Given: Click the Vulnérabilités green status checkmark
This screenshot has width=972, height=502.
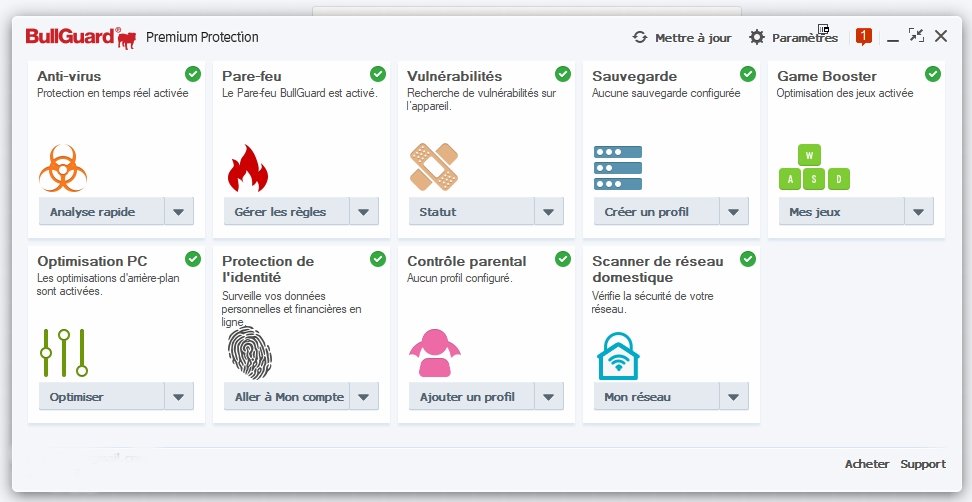Looking at the screenshot, I should point(563,74).
